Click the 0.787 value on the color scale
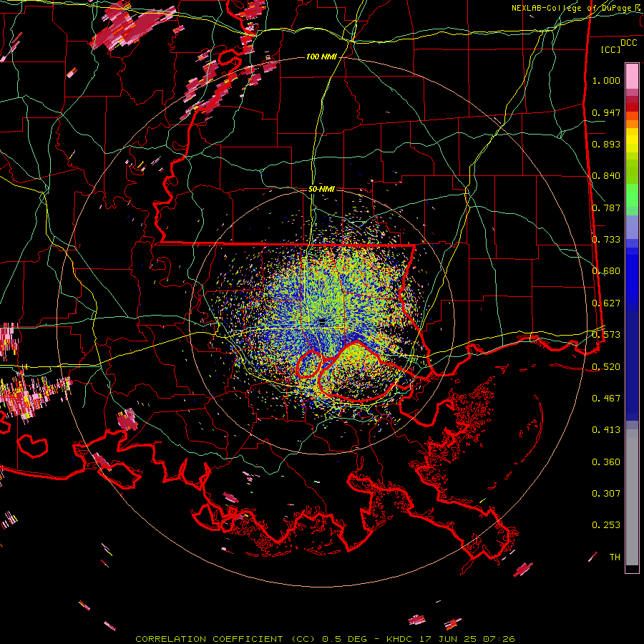Viewport: 644px width, 644px height. 606,208
